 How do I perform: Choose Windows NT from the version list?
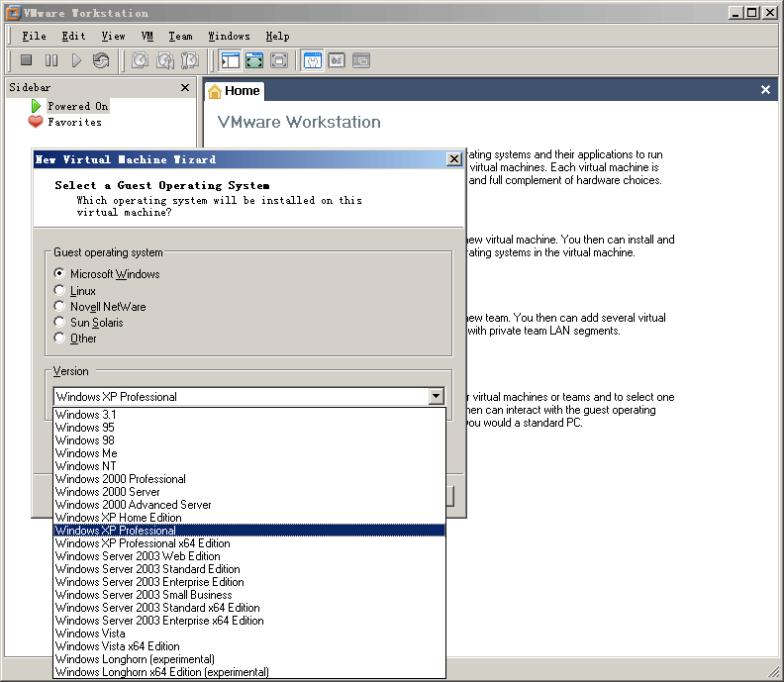[249, 466]
